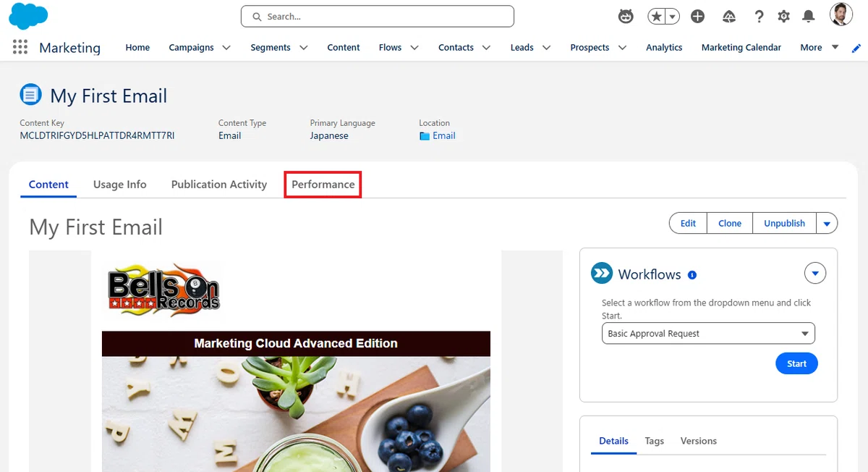Expand the Segments chevron menu
This screenshot has height=472, width=868.
pyautogui.click(x=303, y=48)
